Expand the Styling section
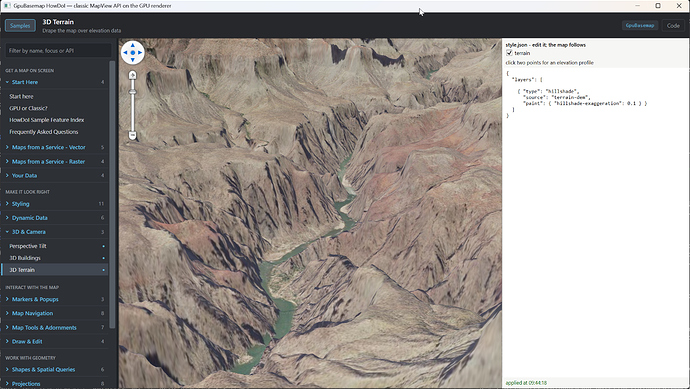The height and width of the screenshot is (389, 690). coord(55,204)
